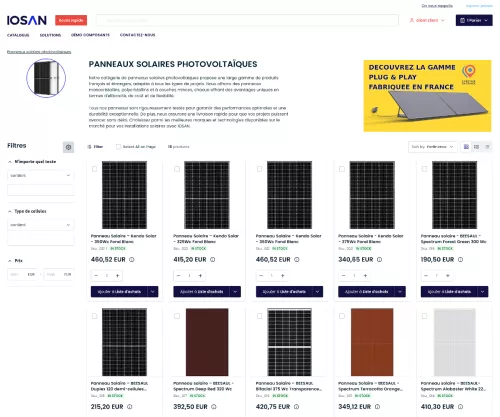This screenshot has height=417, width=500.
Task: Increase quantity on the 415,20 EUR panel
Action: [x=200, y=276]
